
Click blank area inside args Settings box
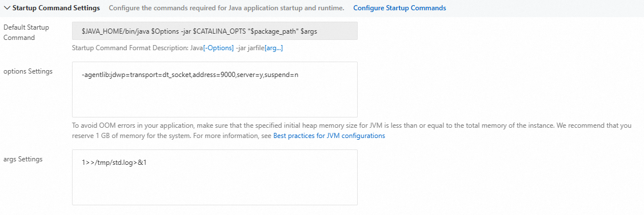214,186
